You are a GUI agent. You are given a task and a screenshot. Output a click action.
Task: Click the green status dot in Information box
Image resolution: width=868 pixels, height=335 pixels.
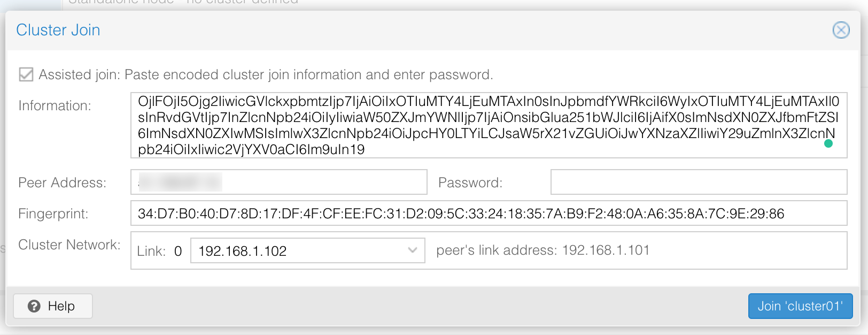828,143
